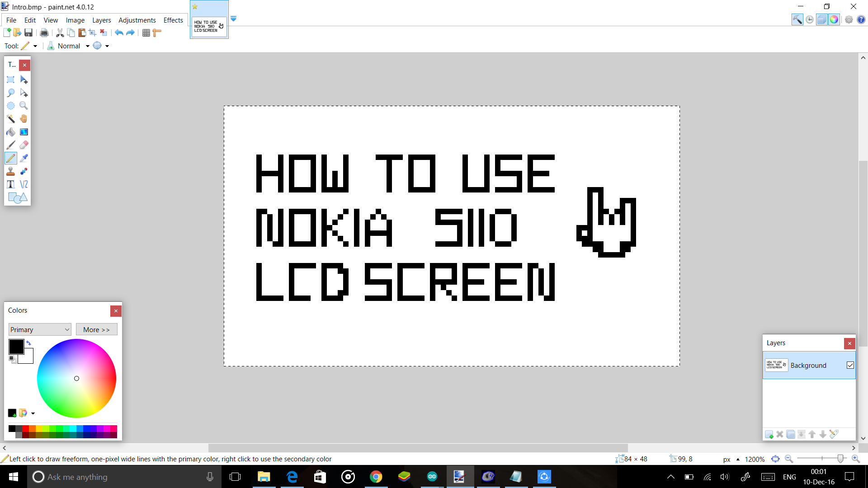
Task: Select the Paint Bucket tool
Action: (11, 131)
